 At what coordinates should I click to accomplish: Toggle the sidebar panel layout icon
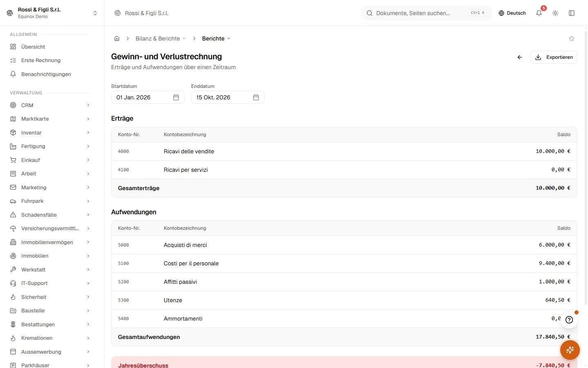pos(572,13)
